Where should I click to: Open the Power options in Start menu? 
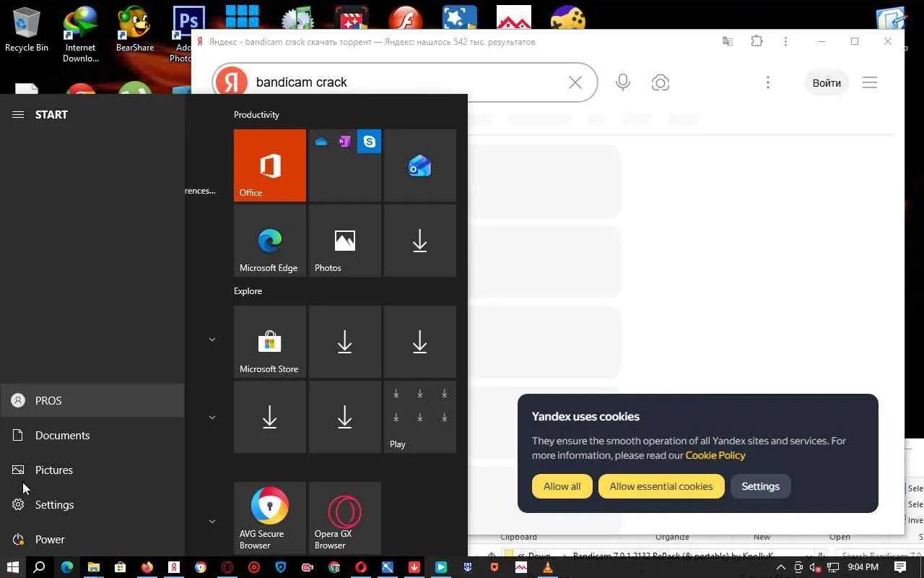[x=92, y=539]
